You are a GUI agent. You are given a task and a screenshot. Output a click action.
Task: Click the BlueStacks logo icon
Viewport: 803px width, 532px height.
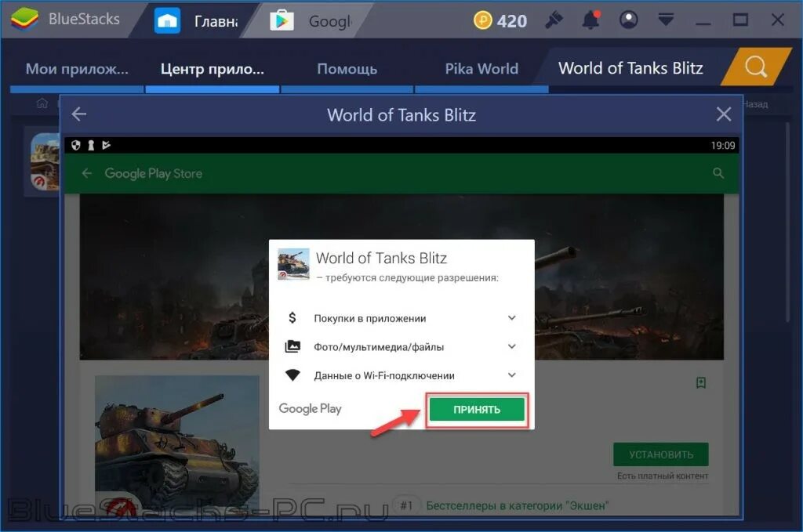24,19
